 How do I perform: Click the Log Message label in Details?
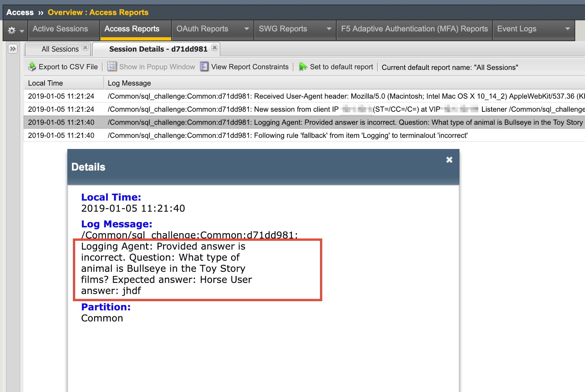coord(117,224)
